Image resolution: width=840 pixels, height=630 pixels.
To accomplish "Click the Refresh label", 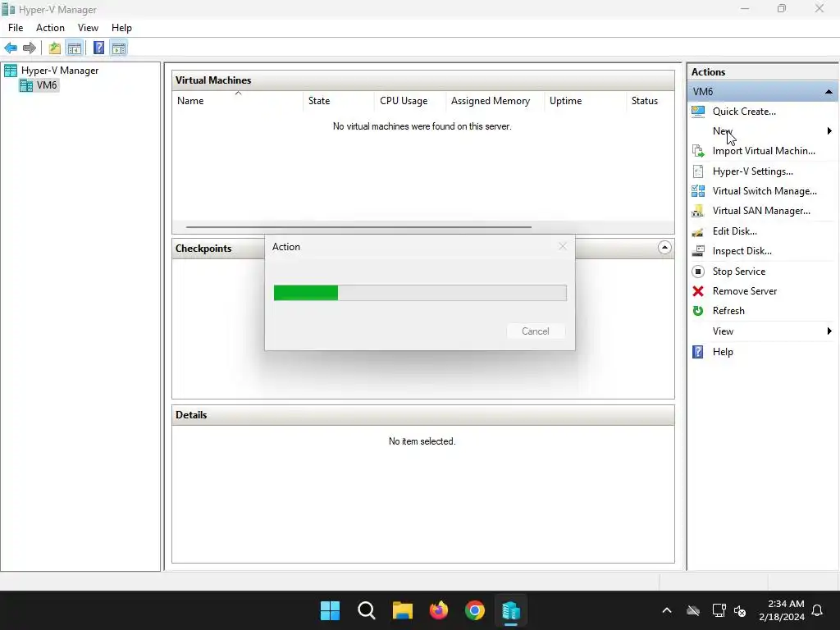I will coord(728,311).
